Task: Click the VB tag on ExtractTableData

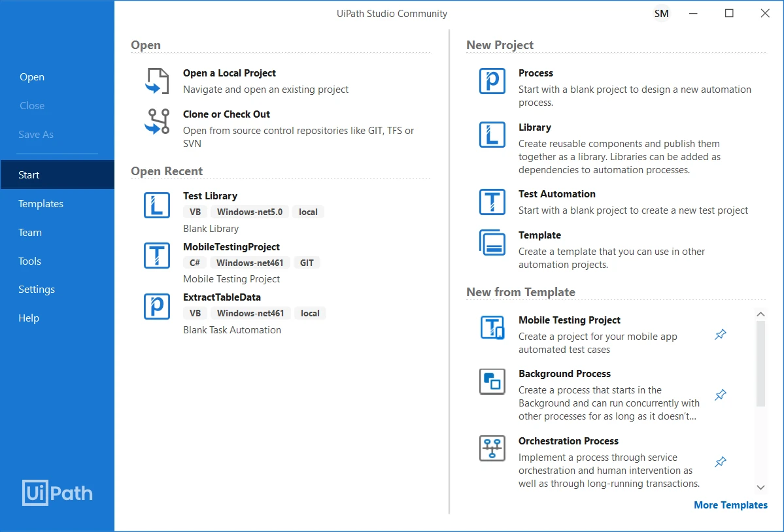Action: point(195,313)
